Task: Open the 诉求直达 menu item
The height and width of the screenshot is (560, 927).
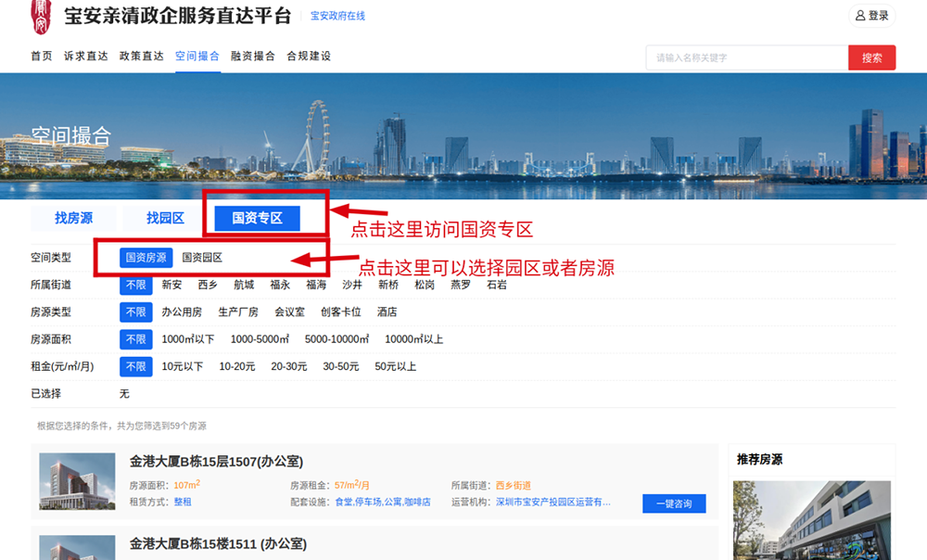Action: pyautogui.click(x=85, y=57)
